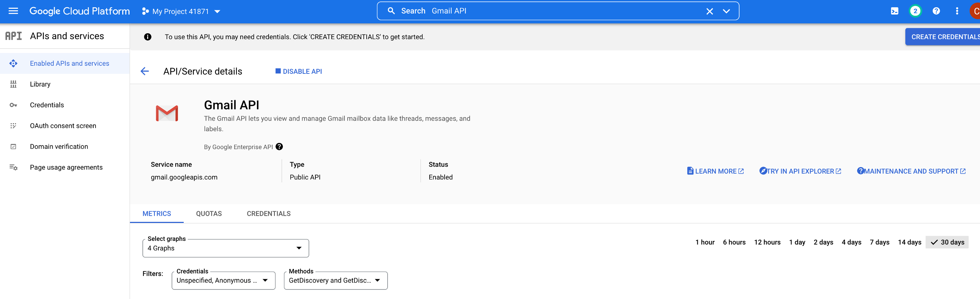Click the API logo beside APIs and services
Viewport: 980px width, 299px height.
(13, 36)
